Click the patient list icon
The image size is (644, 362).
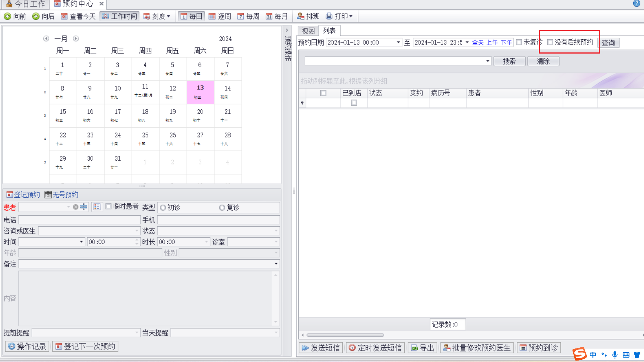pos(97,207)
